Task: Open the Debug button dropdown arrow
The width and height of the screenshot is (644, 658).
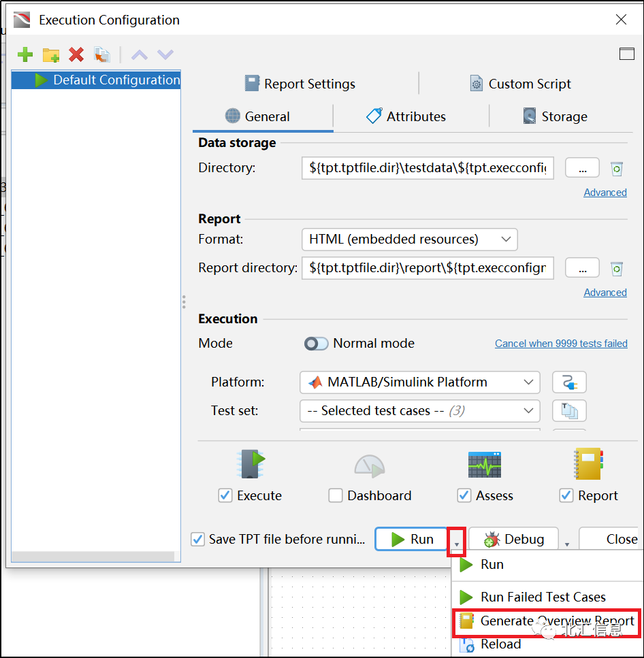Action: coord(567,544)
